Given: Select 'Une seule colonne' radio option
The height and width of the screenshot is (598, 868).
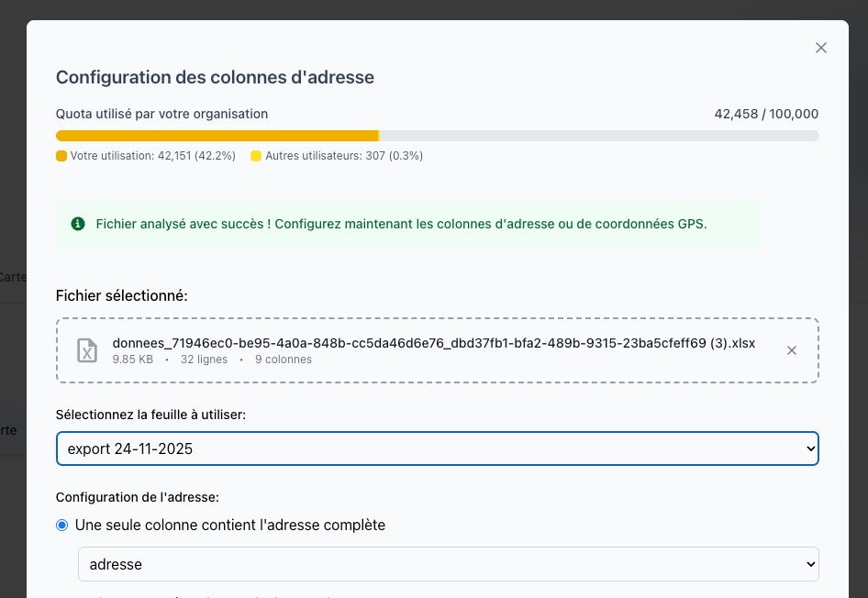Looking at the screenshot, I should point(62,526).
